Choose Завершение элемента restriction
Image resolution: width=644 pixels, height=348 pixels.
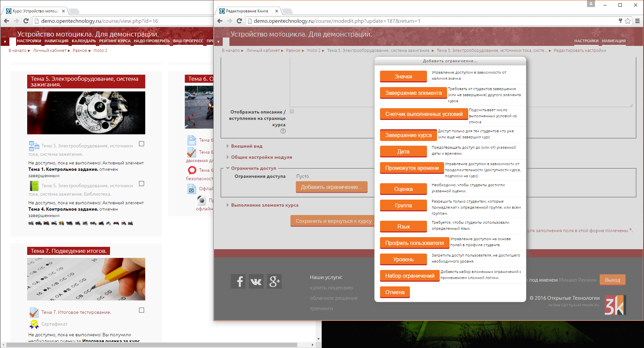[x=413, y=93]
